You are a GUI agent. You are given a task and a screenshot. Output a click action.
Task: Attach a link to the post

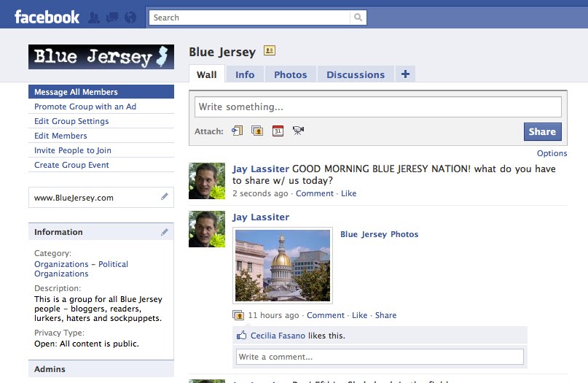(x=237, y=131)
